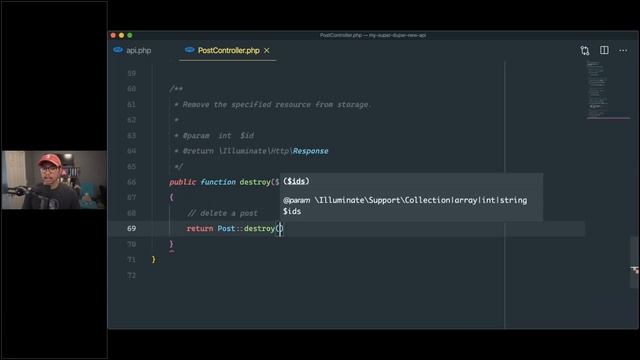Click the red close window button
Screen dimensions: 640x360
coord(113,36)
